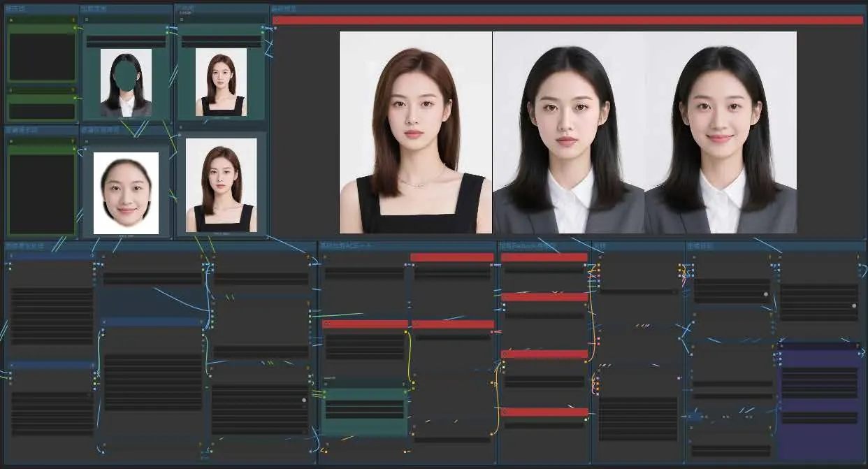This screenshot has width=868, height=469.
Task: Toggle the round switch in the leftmost bottom group
Action: pos(303,400)
